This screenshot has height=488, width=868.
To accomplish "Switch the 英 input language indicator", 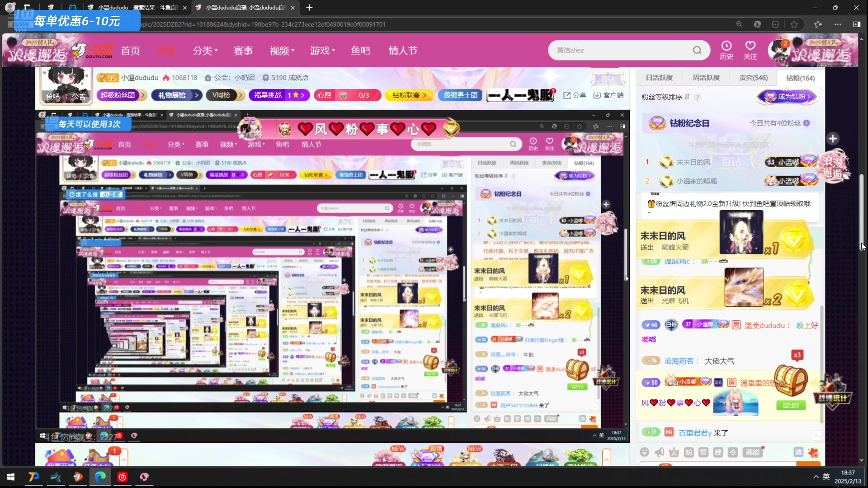I will (x=826, y=477).
